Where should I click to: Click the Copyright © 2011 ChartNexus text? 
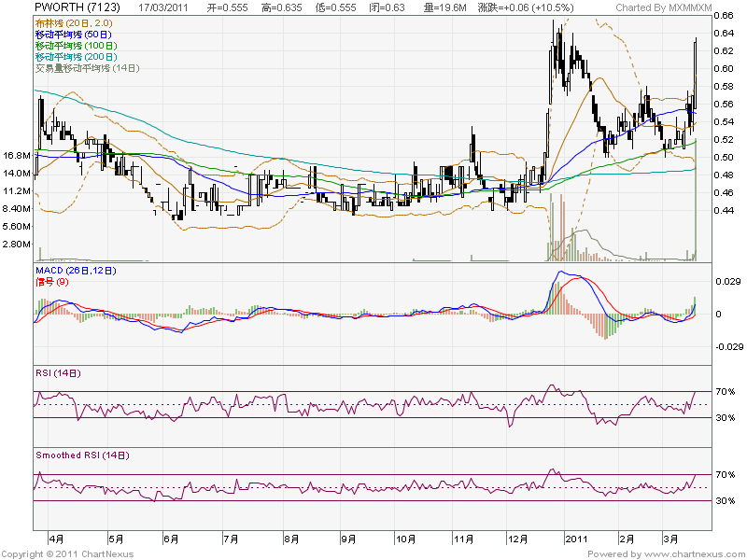(68, 553)
